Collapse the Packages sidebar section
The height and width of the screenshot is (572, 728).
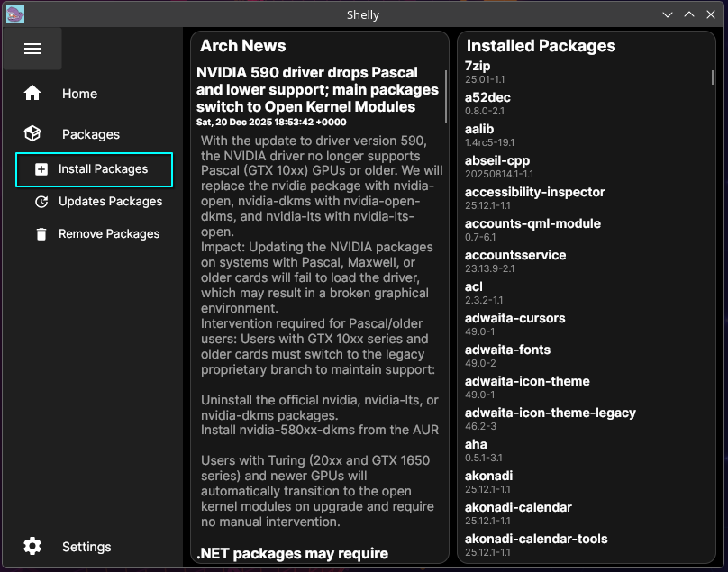90,134
